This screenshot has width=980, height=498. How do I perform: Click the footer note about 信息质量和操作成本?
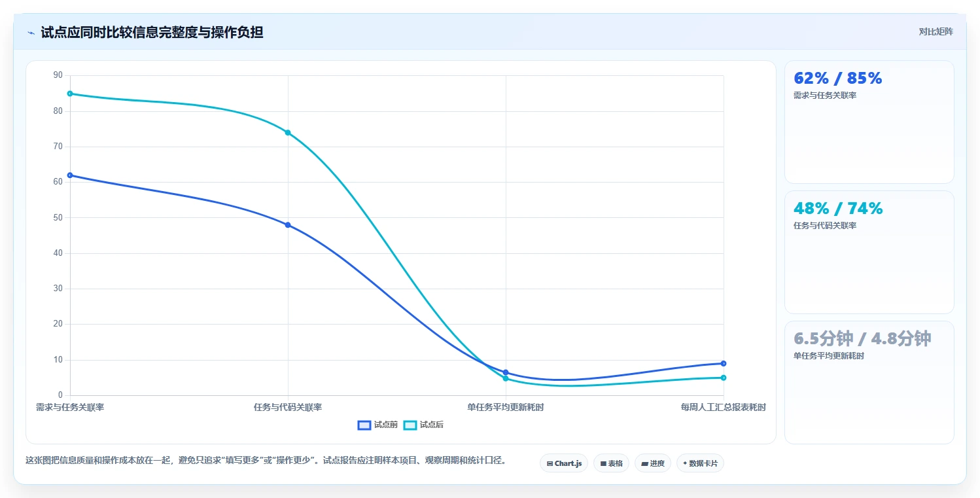click(x=266, y=460)
